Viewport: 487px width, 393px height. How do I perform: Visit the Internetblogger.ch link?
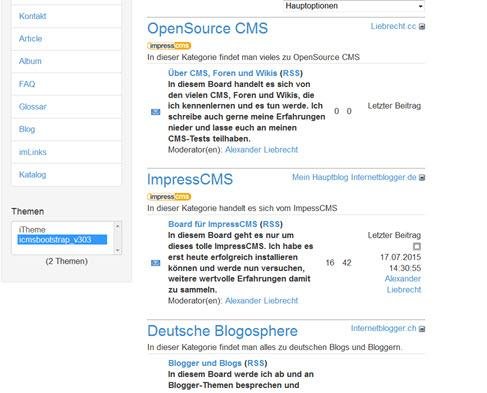(x=383, y=328)
